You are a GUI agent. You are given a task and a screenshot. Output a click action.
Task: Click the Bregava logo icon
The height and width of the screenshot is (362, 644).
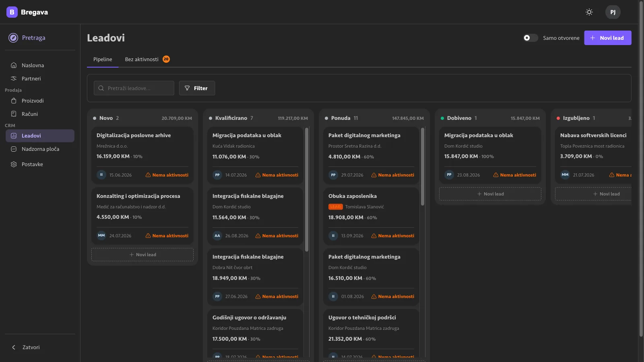pos(12,12)
